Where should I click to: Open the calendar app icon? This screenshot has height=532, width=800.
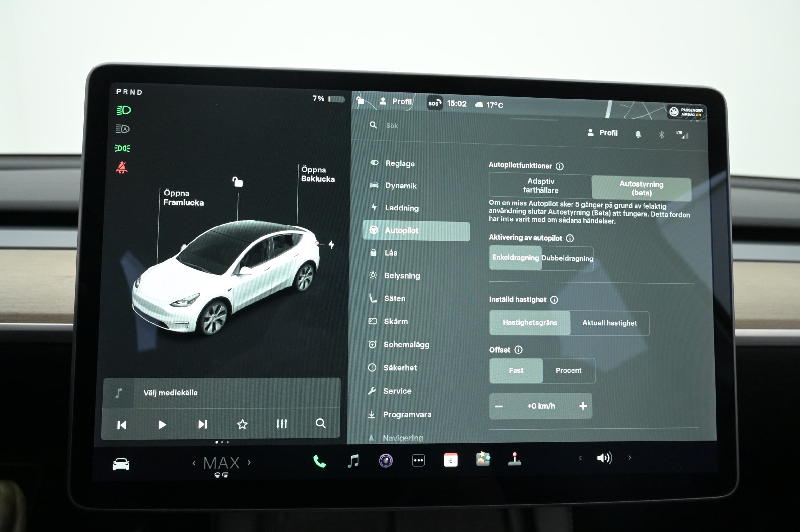tap(451, 460)
